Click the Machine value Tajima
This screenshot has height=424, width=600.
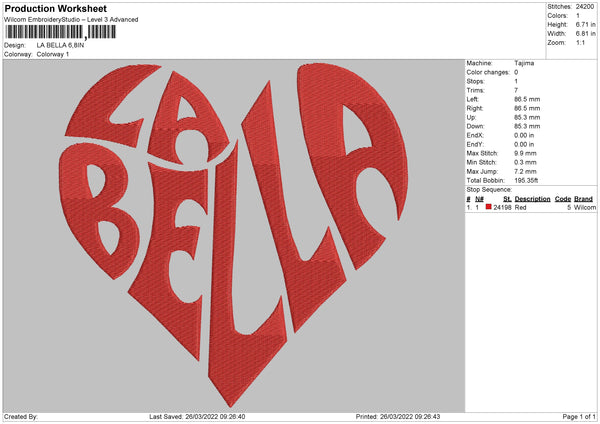pos(524,63)
